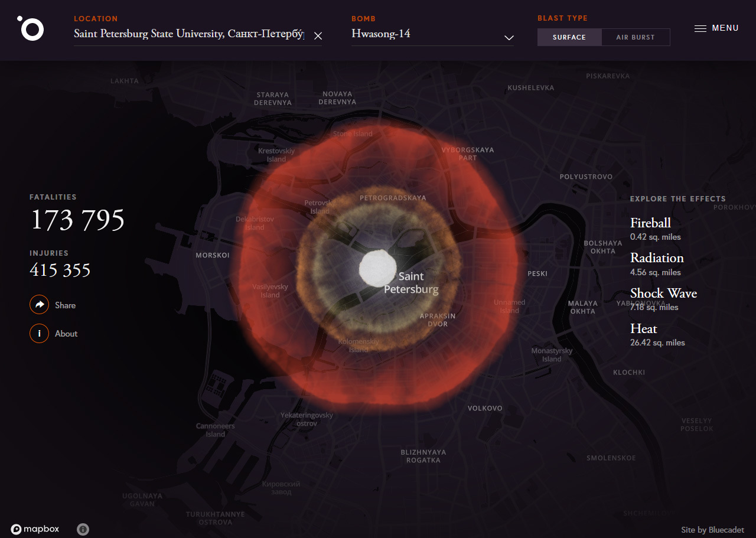The image size is (756, 538).
Task: Click the KLOCHKI map label
Action: click(x=629, y=372)
